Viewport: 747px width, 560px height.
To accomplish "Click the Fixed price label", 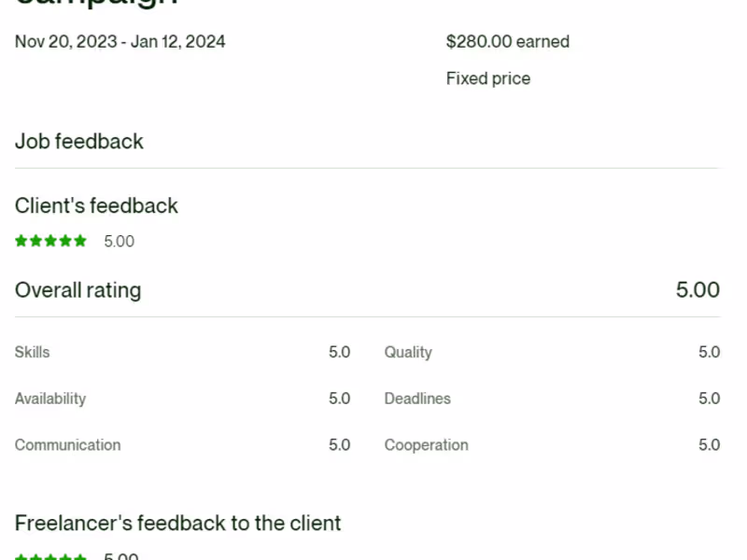I will (488, 78).
